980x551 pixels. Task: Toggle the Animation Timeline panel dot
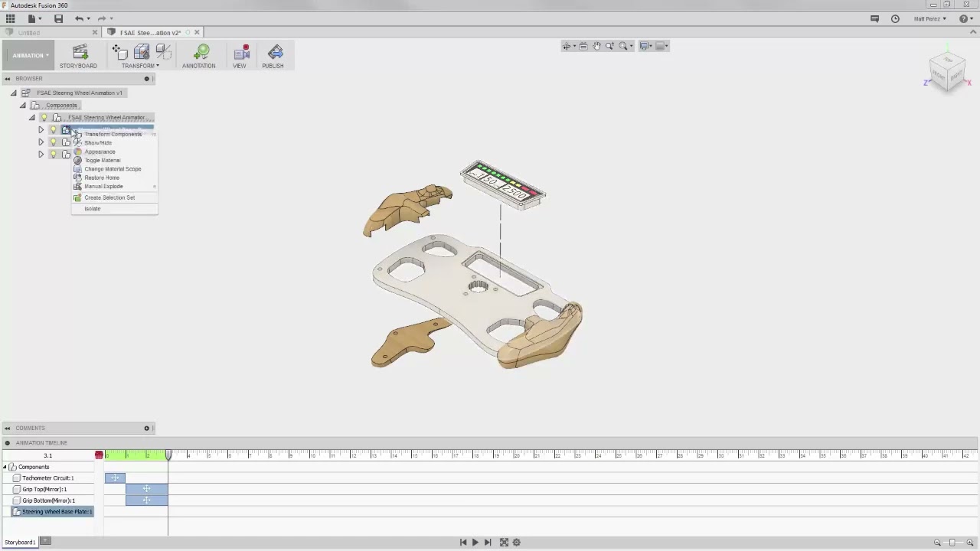click(x=7, y=443)
